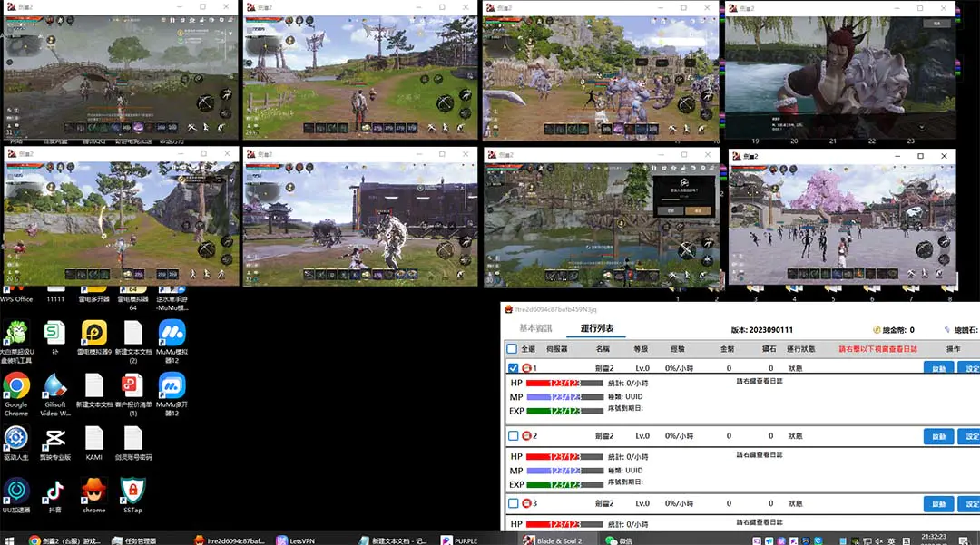The height and width of the screenshot is (545, 980).
Task: Click the 啟動 button for row 1
Action: tap(938, 369)
